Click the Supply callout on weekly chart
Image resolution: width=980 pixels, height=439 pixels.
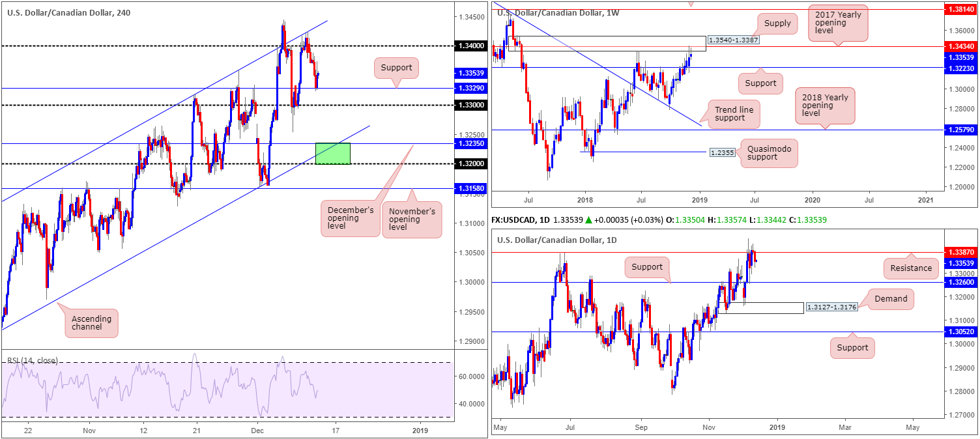tap(776, 24)
